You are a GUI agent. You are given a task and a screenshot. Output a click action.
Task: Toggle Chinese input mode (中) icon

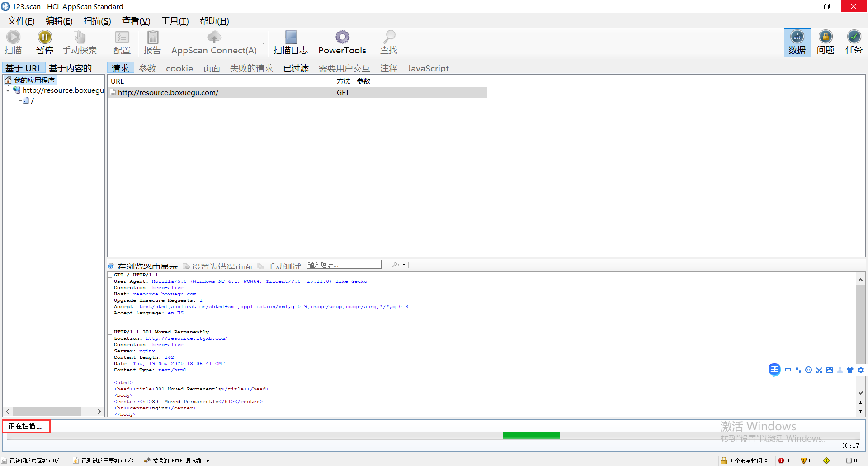point(788,370)
